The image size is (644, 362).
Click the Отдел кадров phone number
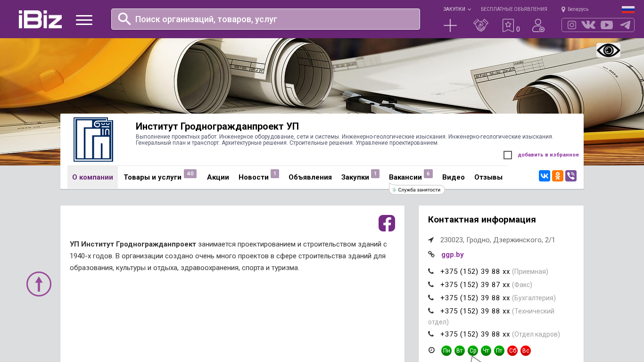pyautogui.click(x=475, y=334)
